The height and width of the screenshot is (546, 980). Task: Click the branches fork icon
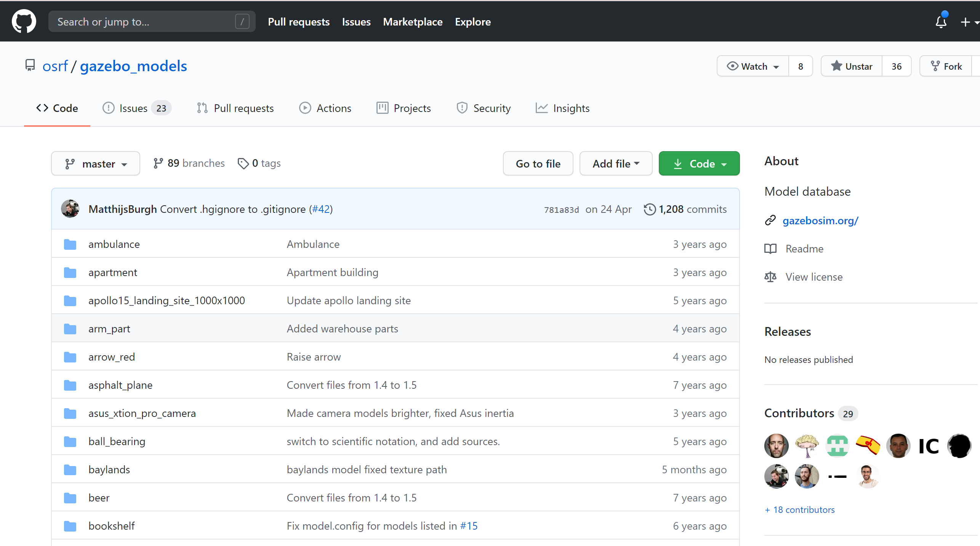pyautogui.click(x=158, y=164)
